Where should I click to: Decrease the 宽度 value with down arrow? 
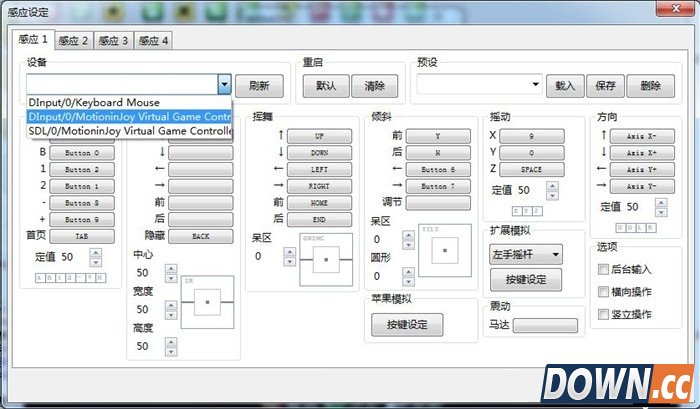(171, 315)
